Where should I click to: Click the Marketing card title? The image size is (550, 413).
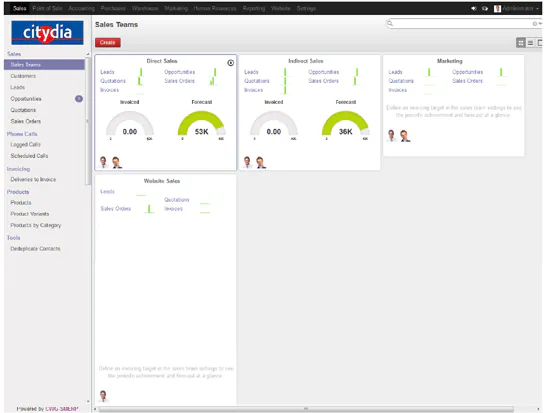pos(450,61)
